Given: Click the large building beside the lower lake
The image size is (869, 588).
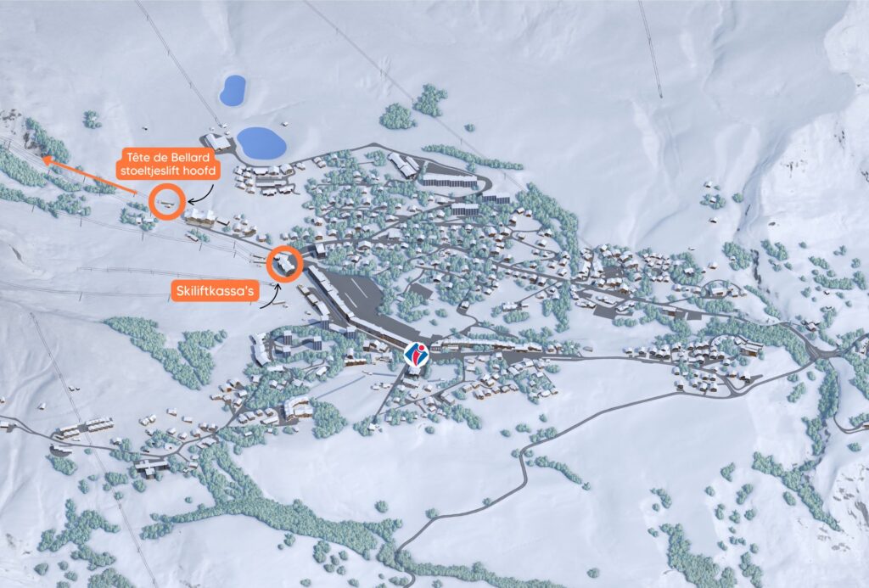Looking at the screenshot, I should tap(217, 142).
